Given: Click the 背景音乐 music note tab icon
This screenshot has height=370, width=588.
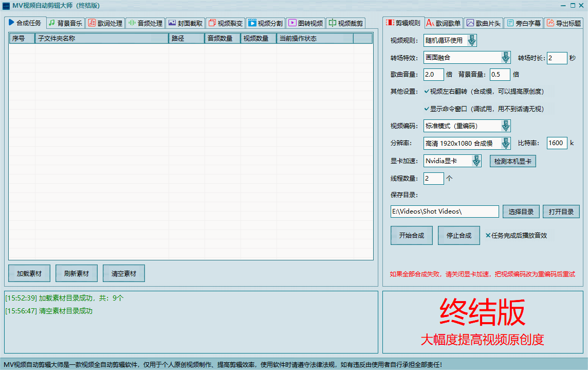Looking at the screenshot, I should coord(52,23).
